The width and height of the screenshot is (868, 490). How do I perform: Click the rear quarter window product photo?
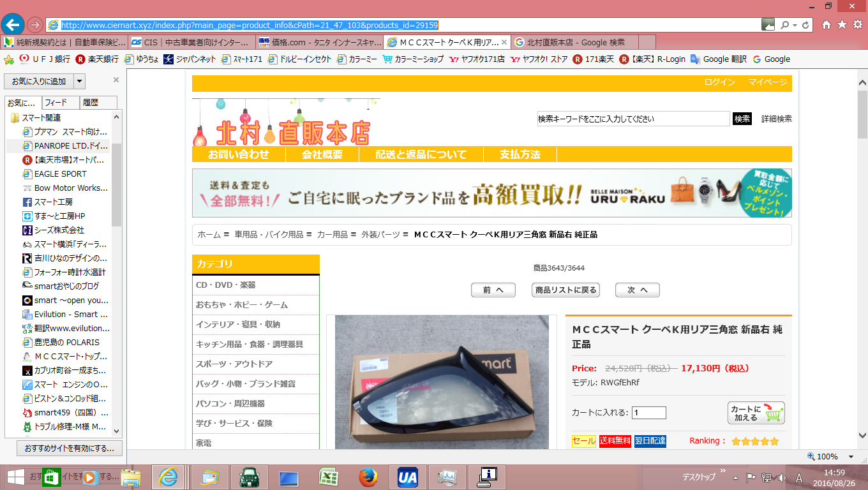pyautogui.click(x=442, y=382)
